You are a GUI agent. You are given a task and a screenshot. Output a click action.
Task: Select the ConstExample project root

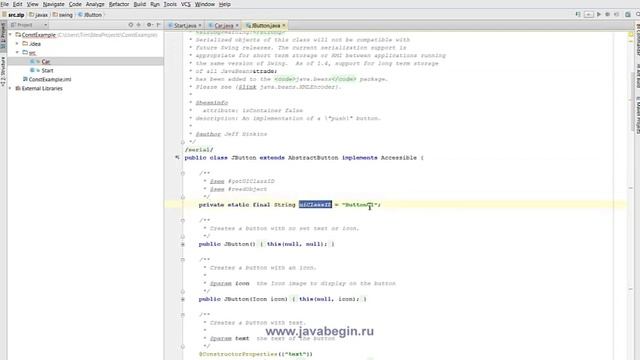point(38,35)
